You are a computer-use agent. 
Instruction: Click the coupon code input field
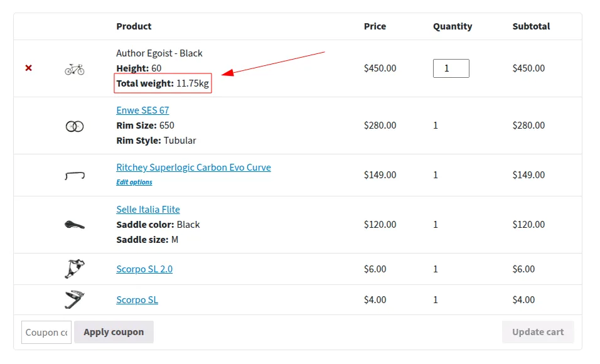pyautogui.click(x=46, y=332)
